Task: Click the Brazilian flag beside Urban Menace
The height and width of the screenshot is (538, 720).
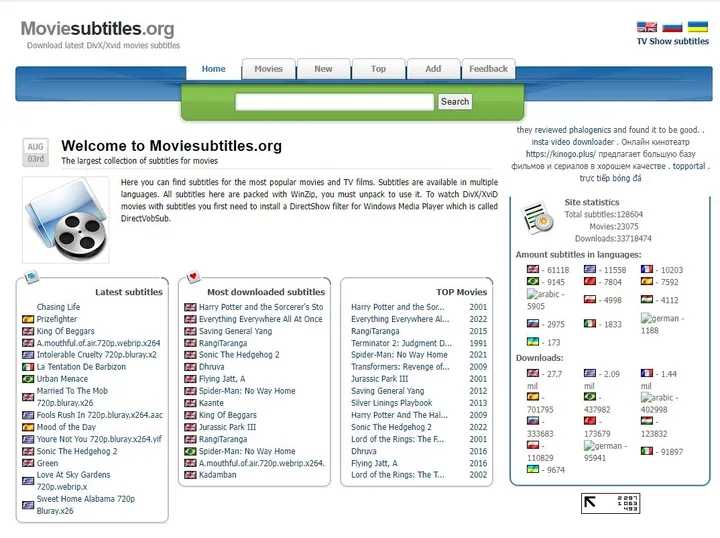Action: click(28, 379)
